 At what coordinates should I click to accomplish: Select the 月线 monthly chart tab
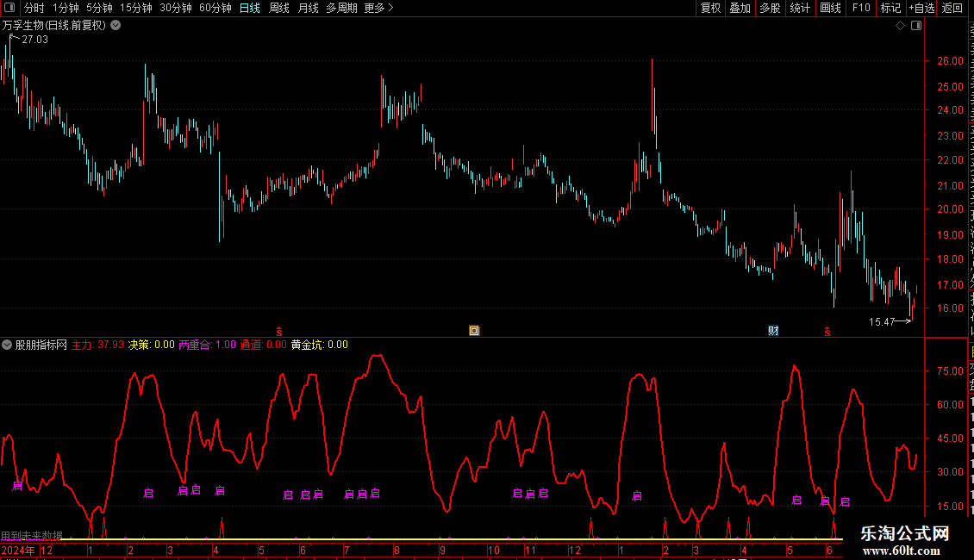(308, 8)
